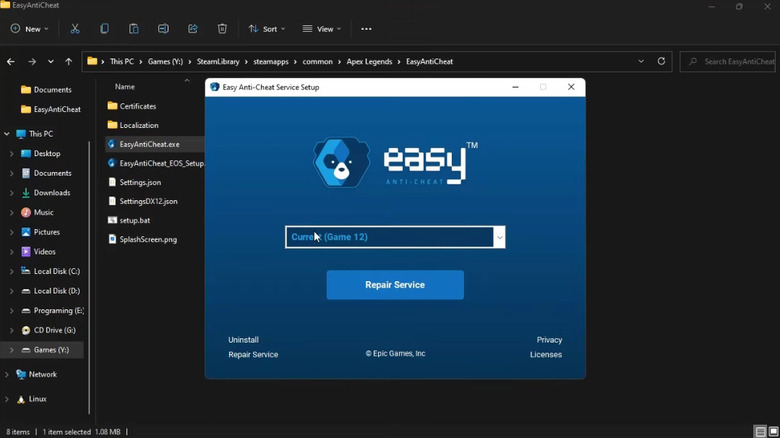The width and height of the screenshot is (780, 438).
Task: Select Videos in navigation pane
Action: (38, 251)
